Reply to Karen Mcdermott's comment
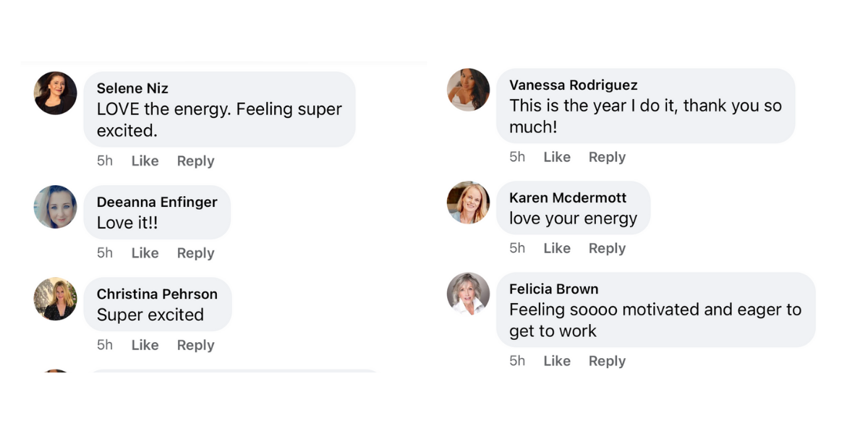 click(x=607, y=248)
